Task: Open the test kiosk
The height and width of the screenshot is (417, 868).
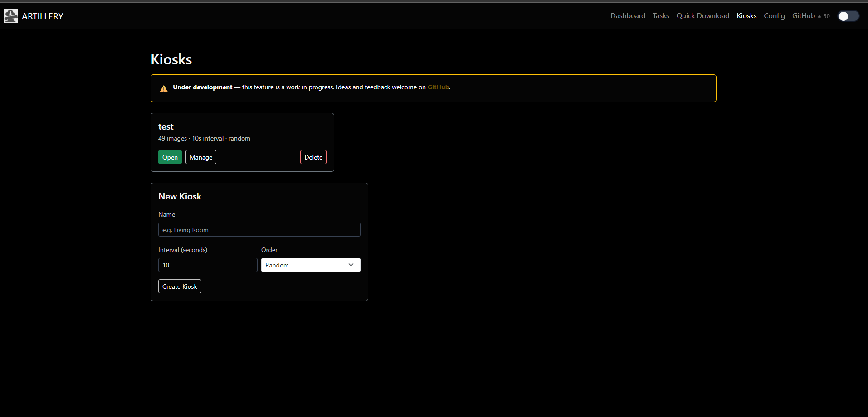Action: click(170, 157)
